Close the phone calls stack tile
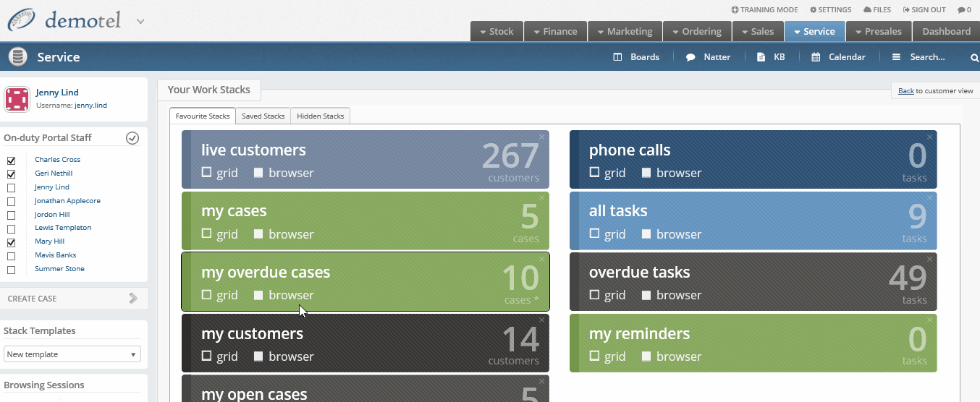980x402 pixels. click(x=929, y=137)
